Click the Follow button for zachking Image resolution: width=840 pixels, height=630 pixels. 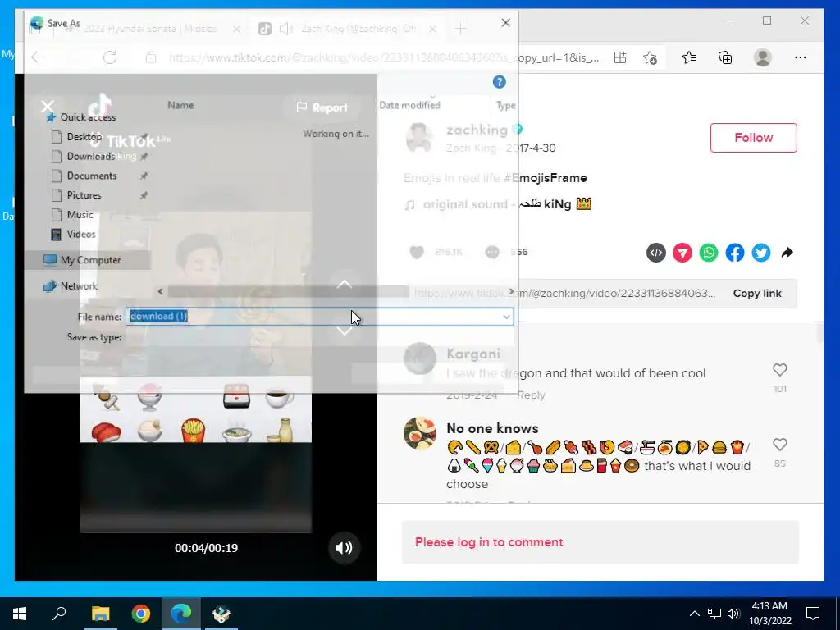click(x=753, y=138)
